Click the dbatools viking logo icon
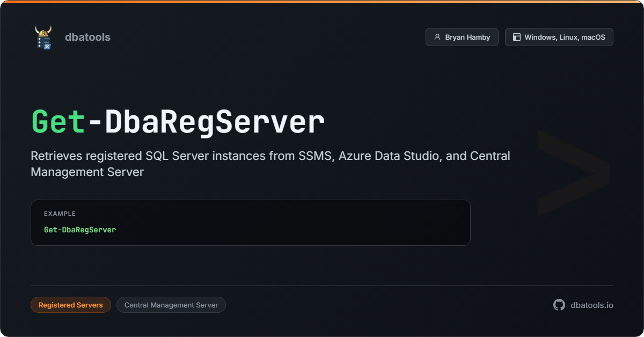Image resolution: width=644 pixels, height=337 pixels. tap(43, 37)
